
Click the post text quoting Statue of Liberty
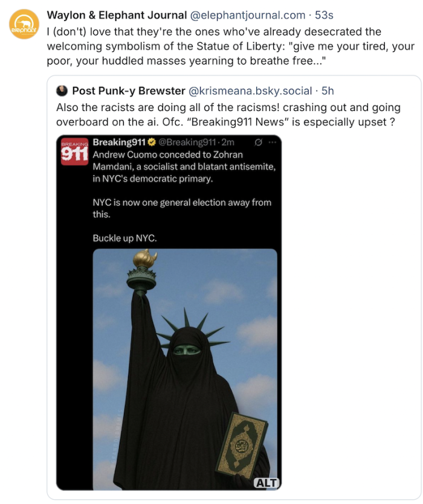coord(230,46)
